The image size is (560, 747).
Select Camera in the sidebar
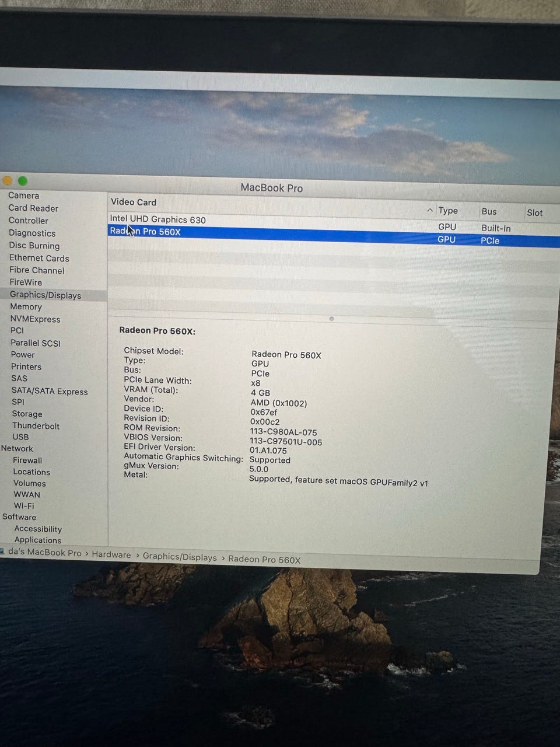[23, 196]
